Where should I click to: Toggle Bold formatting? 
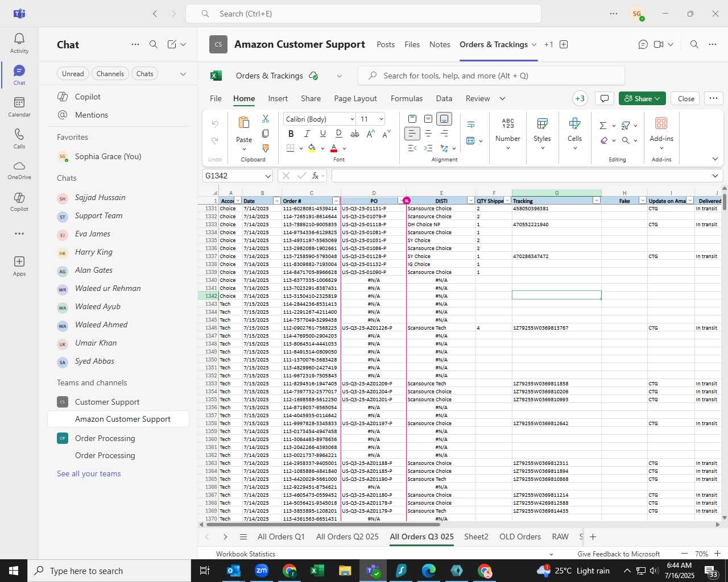(291, 134)
